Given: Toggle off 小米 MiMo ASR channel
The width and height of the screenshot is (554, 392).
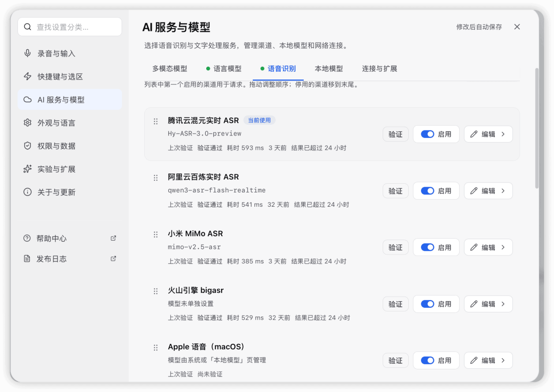Looking at the screenshot, I should coord(427,247).
